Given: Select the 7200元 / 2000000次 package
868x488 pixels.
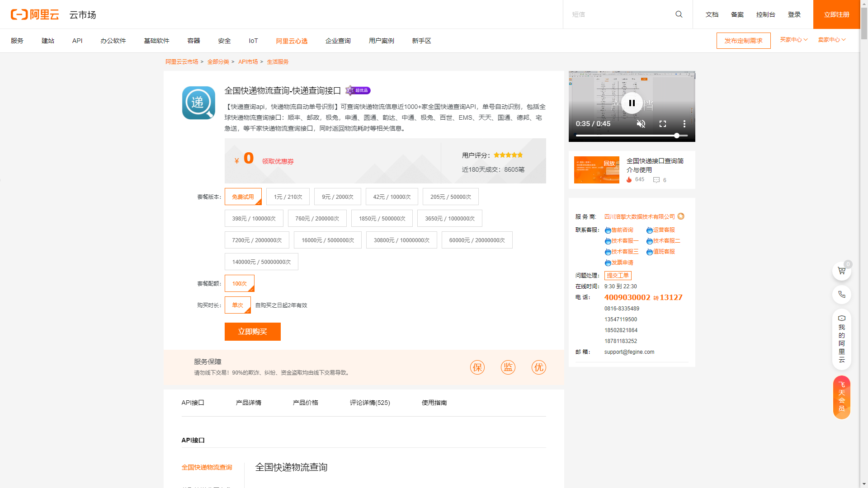Looking at the screenshot, I should 257,240.
